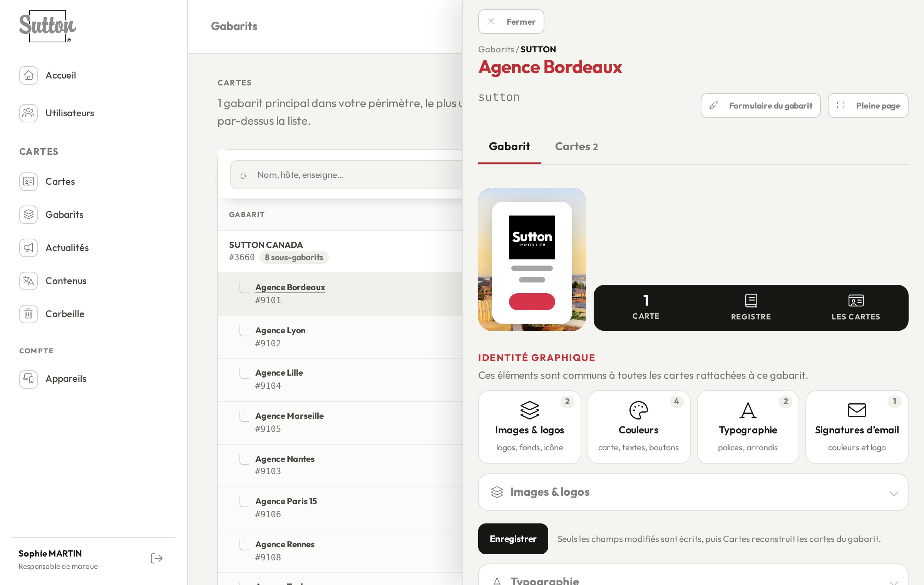Screen dimensions: 924x585
Task: Select the Gabarits layers icon in sidebar
Action: [28, 215]
